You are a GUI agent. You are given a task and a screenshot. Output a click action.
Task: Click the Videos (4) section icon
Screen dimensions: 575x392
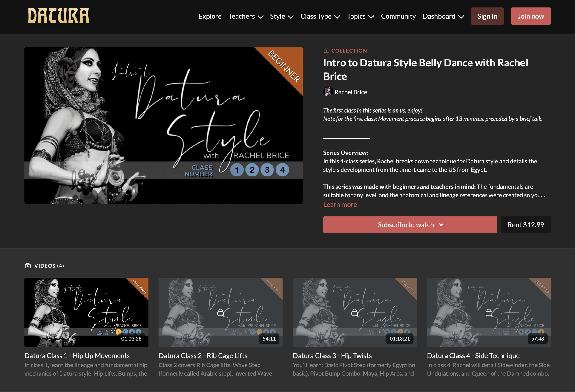point(28,266)
